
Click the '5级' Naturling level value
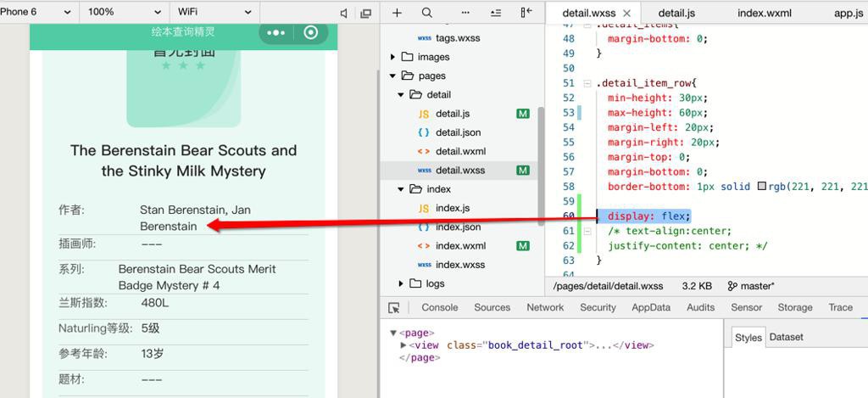point(150,328)
